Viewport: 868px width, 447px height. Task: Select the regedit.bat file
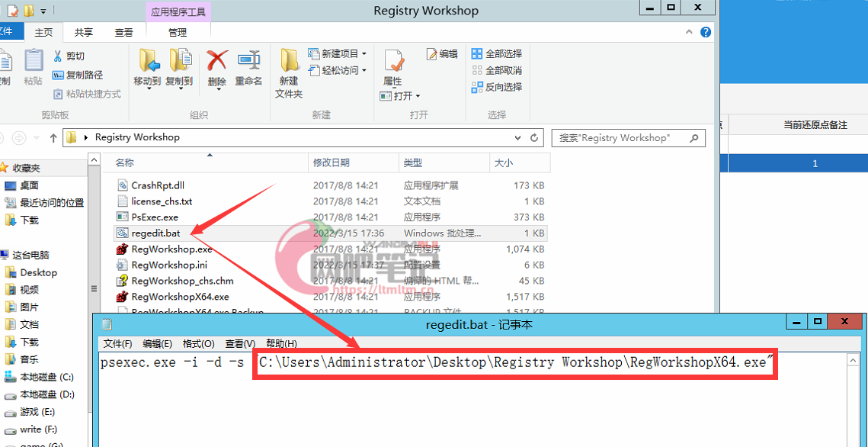[x=331, y=233]
